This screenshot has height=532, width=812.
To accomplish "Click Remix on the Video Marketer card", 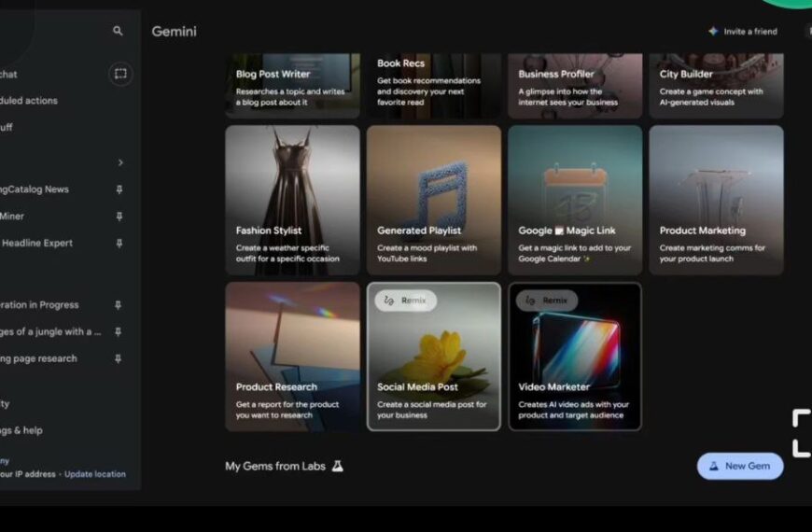I will (x=546, y=301).
